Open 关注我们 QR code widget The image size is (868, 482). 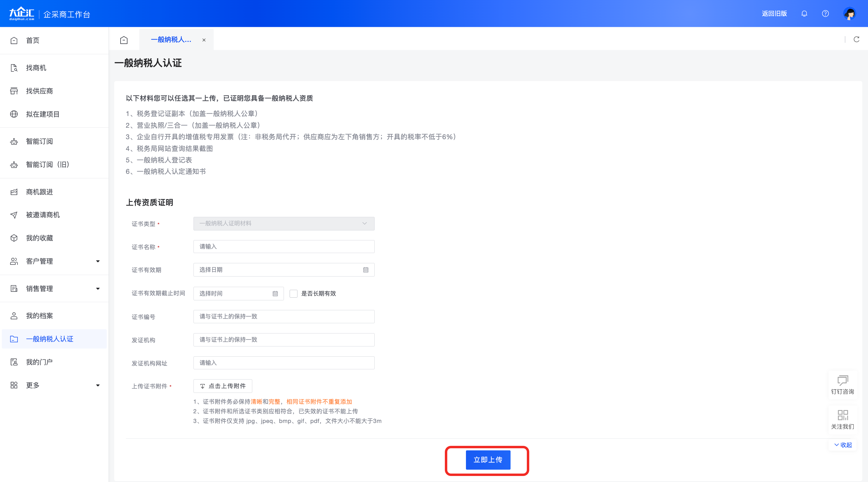coord(842,420)
